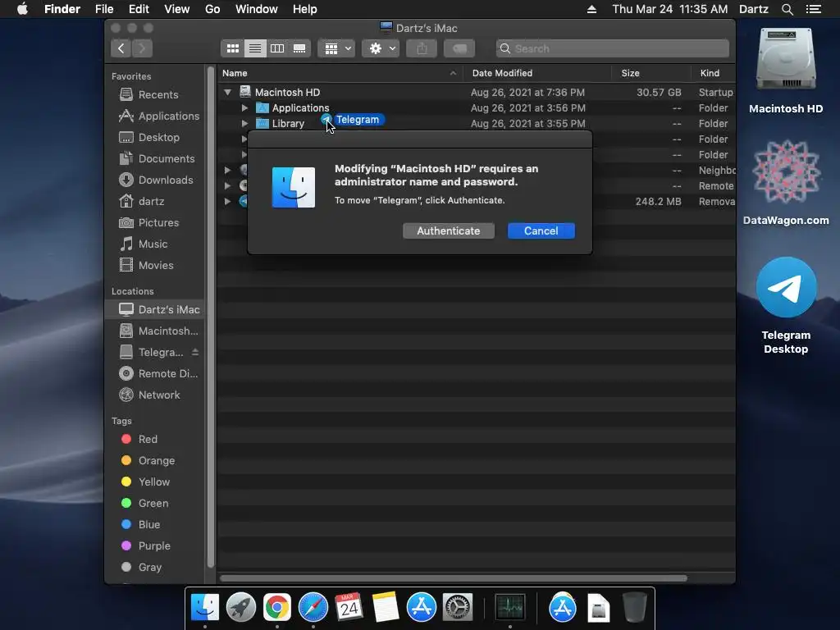Go back using the Finder back arrow

pos(121,48)
